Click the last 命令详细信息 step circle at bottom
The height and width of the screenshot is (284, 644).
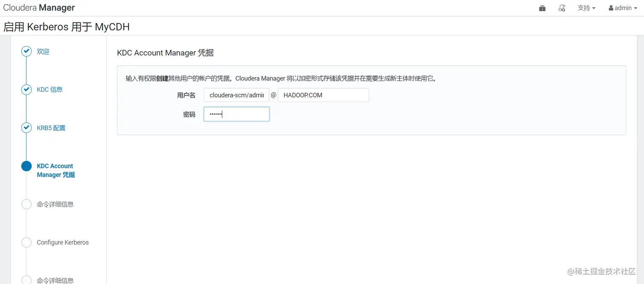coord(26,280)
